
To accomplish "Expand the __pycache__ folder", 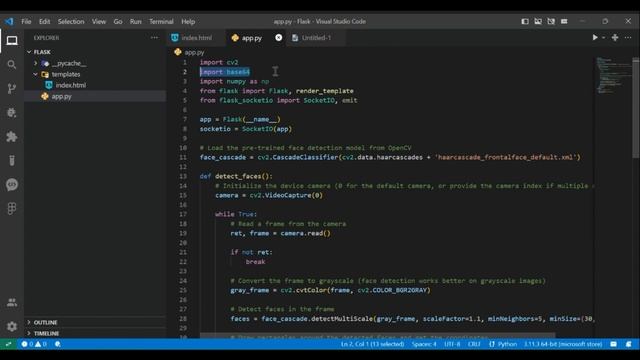I will click(36, 63).
